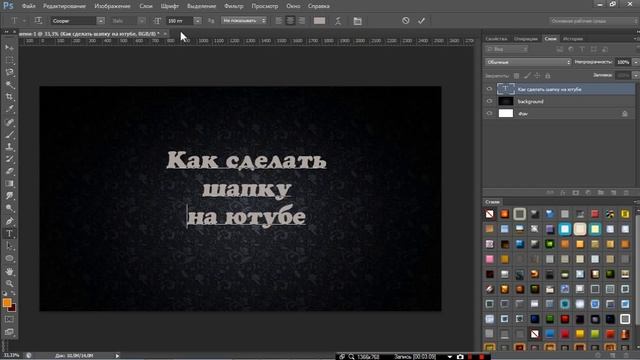
Task: Change screen mode from toolbox
Action: 9,332
